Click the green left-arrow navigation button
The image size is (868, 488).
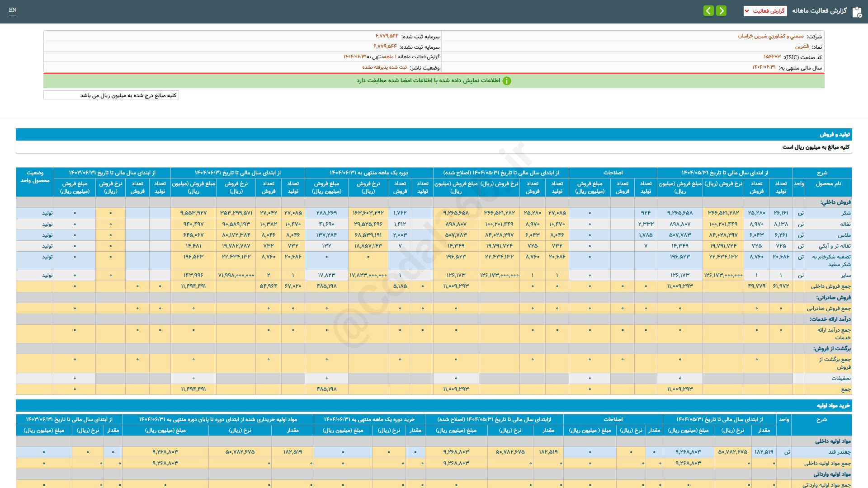[x=708, y=10]
